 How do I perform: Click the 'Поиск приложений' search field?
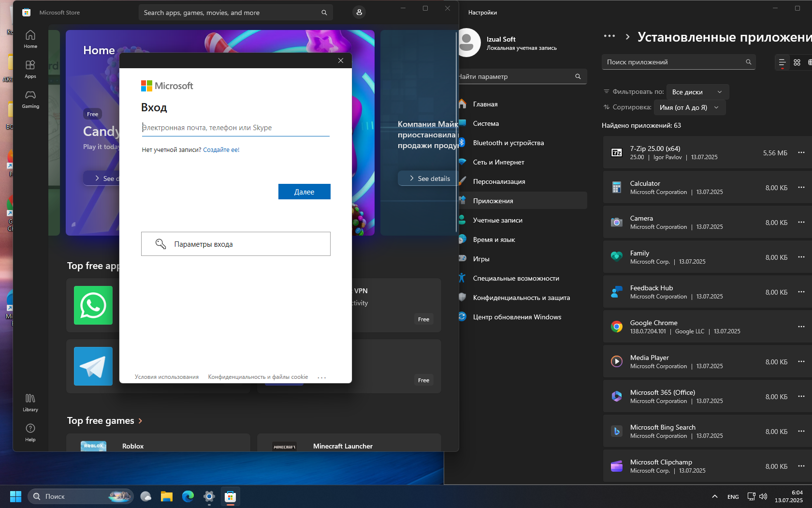(679, 62)
